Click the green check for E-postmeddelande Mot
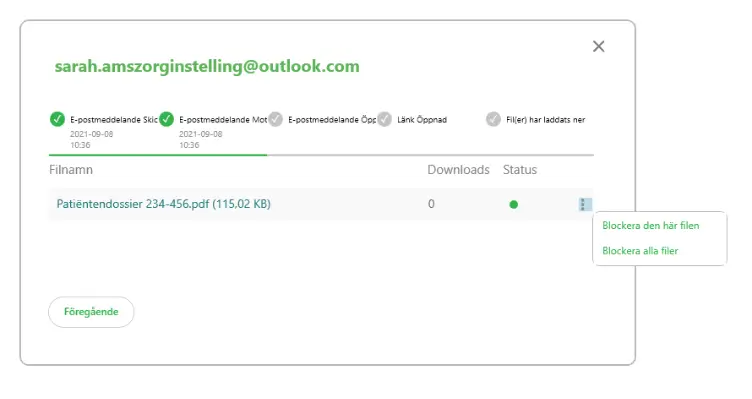Viewport: 752px width, 399px height. 166,119
